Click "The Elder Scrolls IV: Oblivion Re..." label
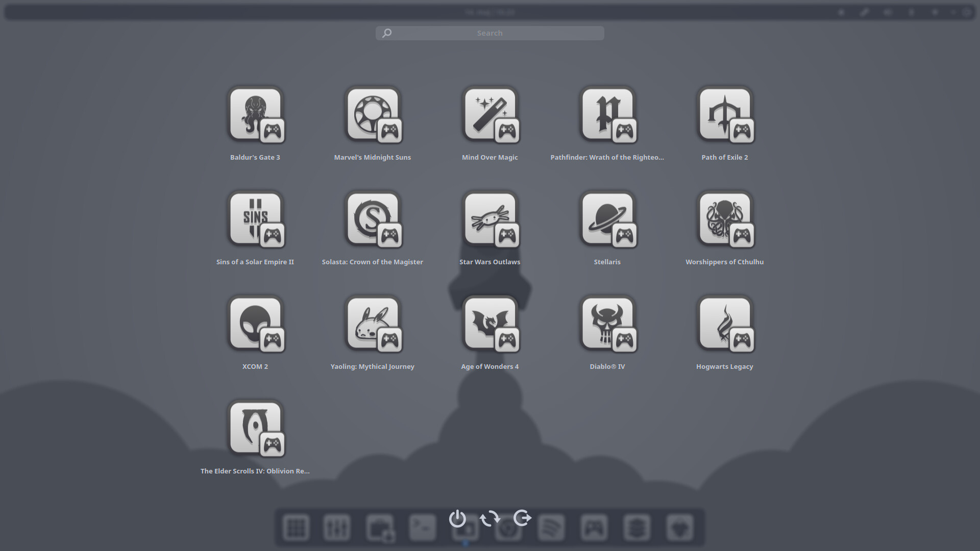Viewport: 980px width, 551px height. pyautogui.click(x=255, y=471)
